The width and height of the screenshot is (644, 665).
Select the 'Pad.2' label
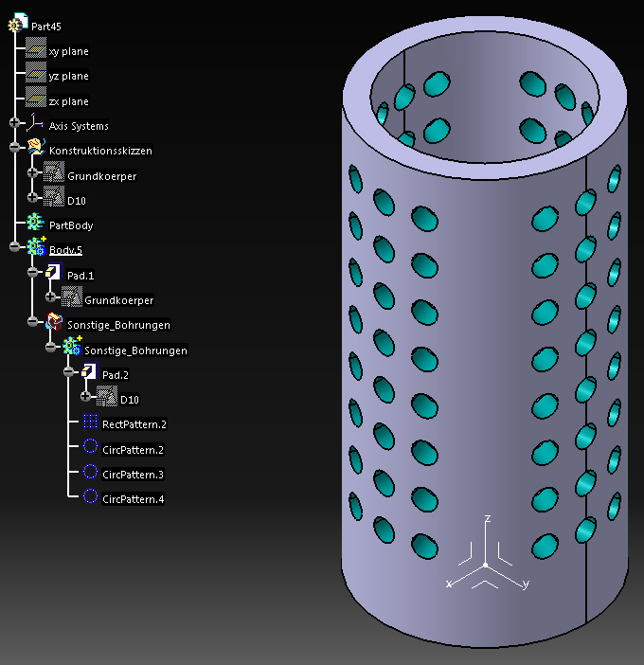point(116,375)
